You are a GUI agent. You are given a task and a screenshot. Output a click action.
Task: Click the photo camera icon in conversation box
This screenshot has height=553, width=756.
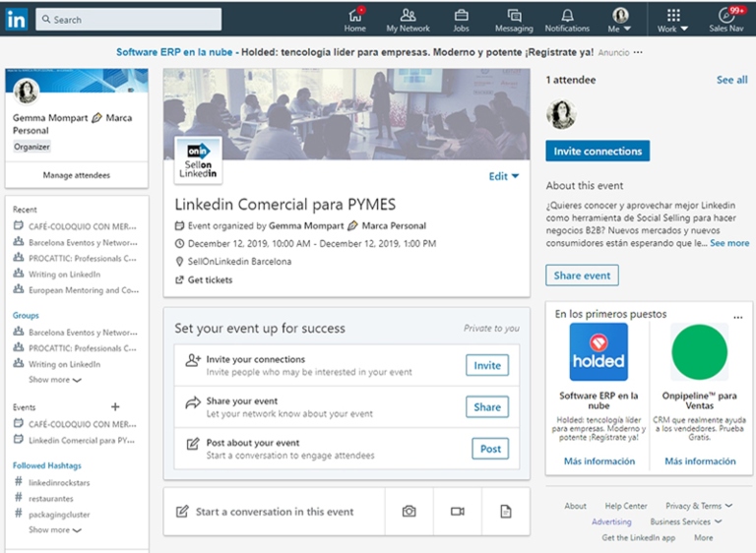click(409, 511)
